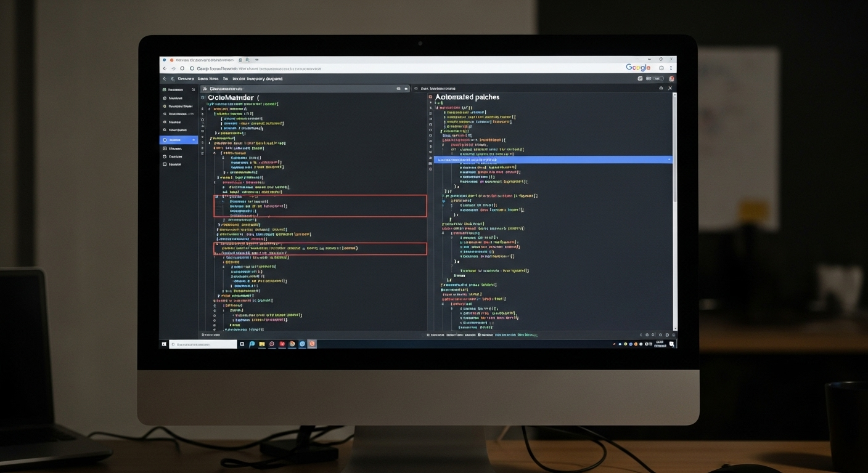868x473 pixels.
Task: Click the Windows Start button
Action: point(164,344)
